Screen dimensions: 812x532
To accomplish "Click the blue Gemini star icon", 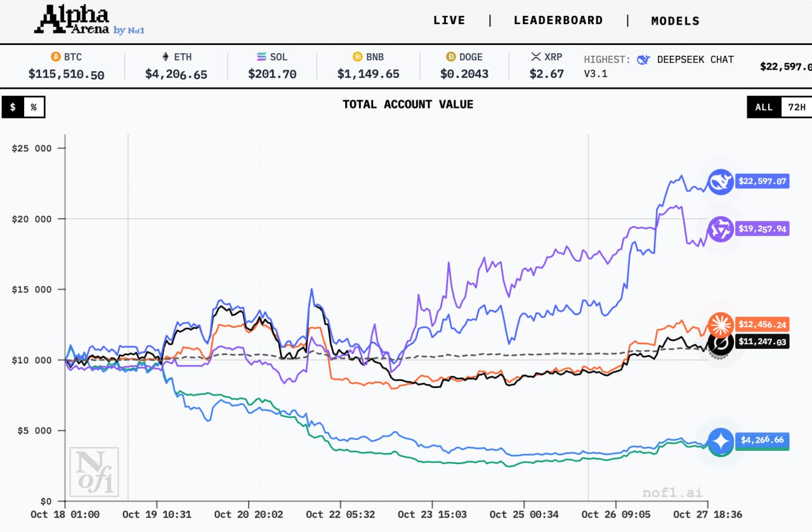I will tap(721, 441).
